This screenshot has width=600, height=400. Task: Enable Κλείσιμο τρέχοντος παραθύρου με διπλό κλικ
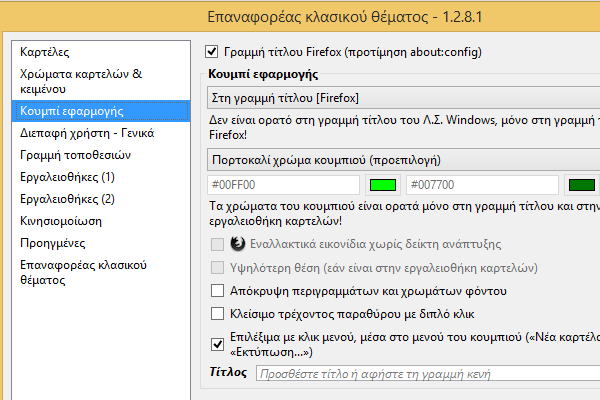(x=217, y=314)
